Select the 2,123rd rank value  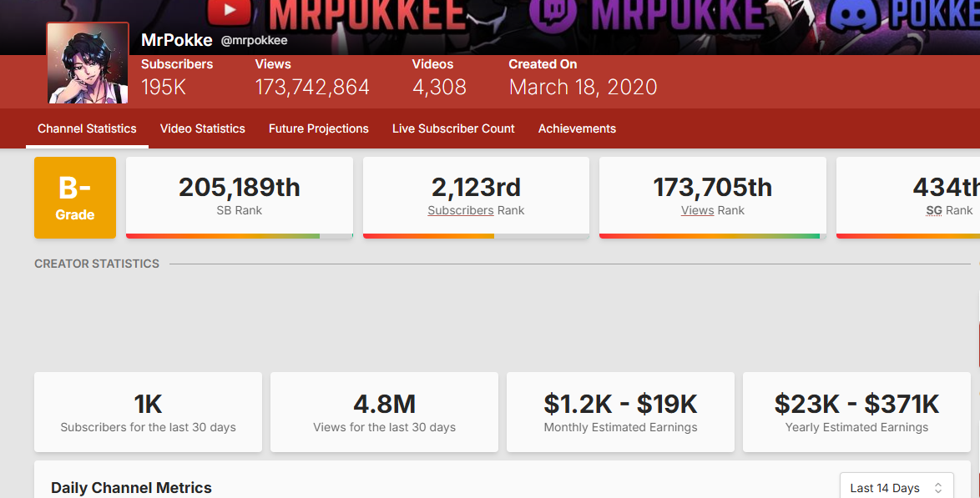477,188
